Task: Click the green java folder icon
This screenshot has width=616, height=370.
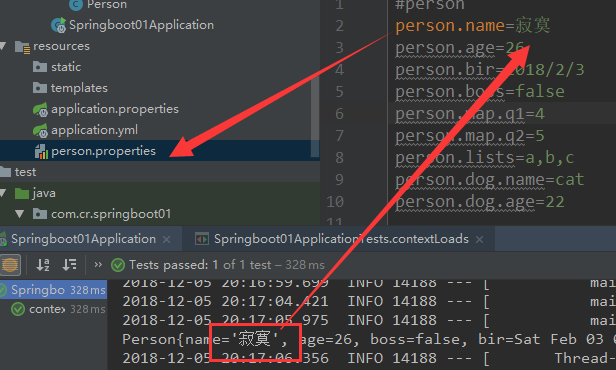Action: (x=22, y=193)
